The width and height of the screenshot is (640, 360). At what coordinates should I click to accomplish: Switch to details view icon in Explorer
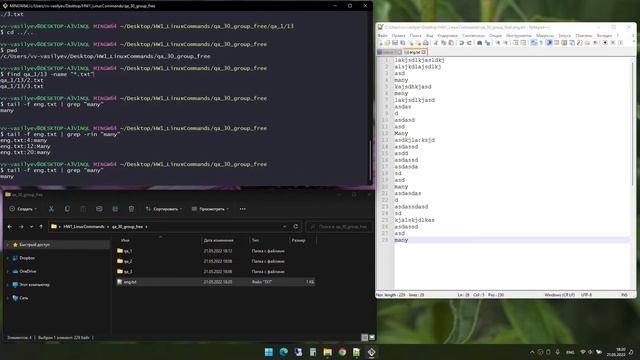(x=364, y=338)
